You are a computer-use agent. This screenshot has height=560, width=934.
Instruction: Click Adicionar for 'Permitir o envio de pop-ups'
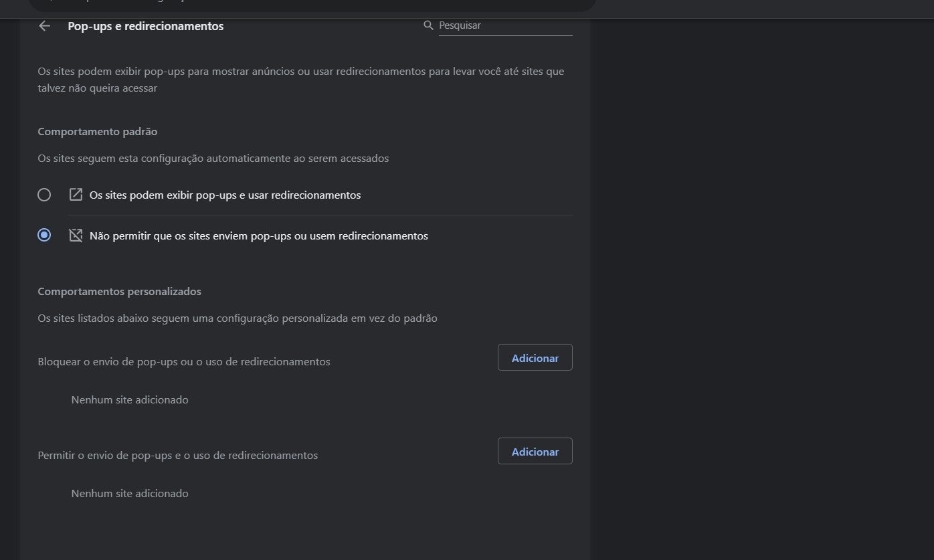tap(535, 452)
